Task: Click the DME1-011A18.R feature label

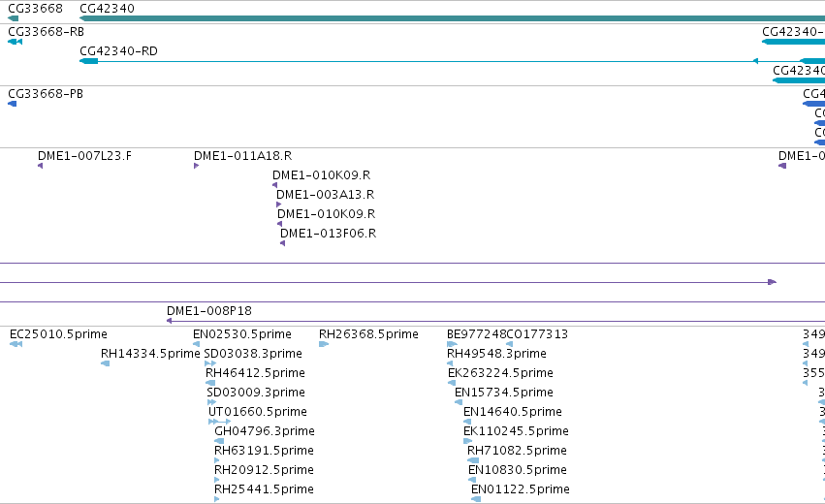Action: pos(242,156)
